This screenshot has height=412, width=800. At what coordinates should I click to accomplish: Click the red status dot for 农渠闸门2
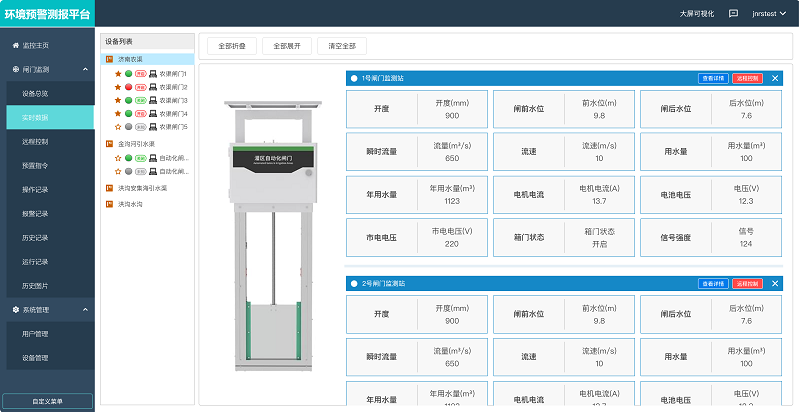[128, 88]
